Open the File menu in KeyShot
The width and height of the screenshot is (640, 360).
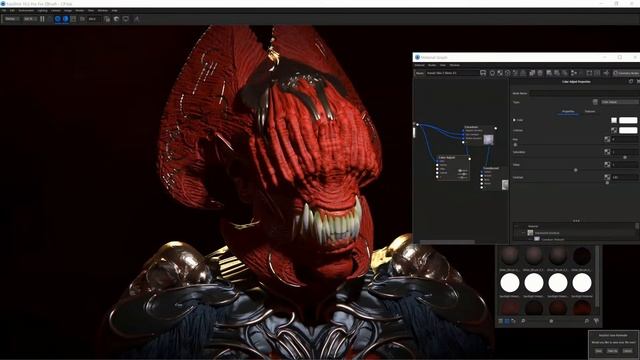(x=4, y=10)
